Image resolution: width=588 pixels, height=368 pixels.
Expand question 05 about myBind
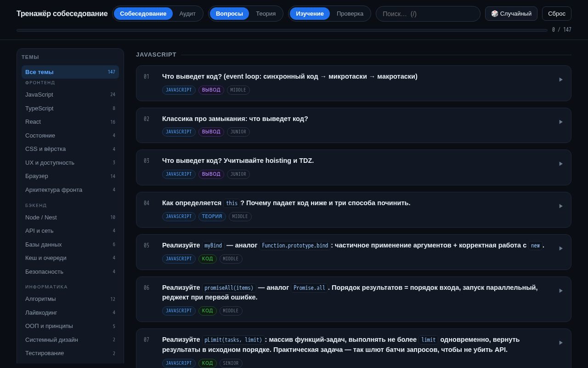click(x=353, y=252)
